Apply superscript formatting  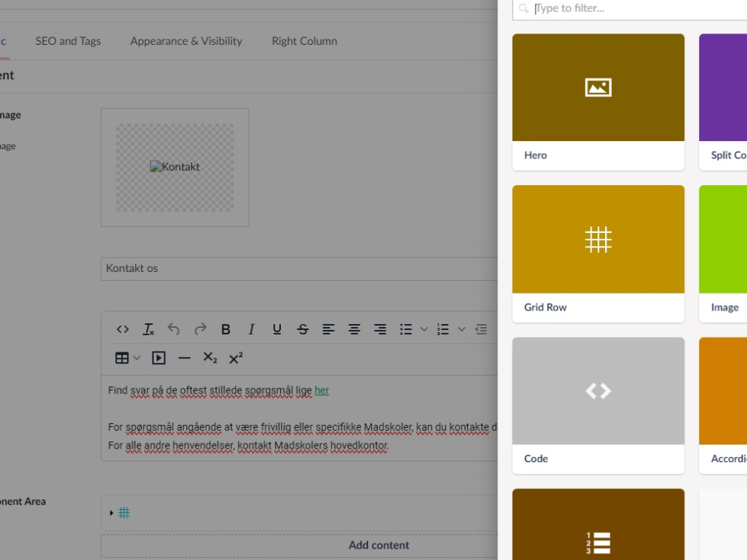(236, 358)
